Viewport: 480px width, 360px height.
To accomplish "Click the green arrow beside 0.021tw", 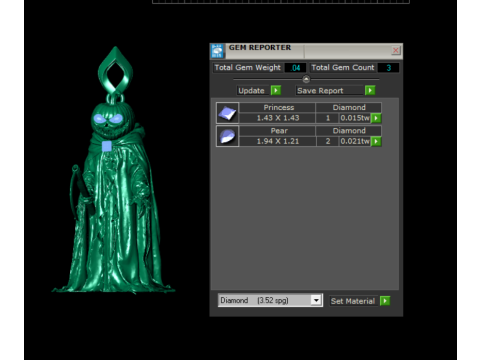I will click(376, 141).
